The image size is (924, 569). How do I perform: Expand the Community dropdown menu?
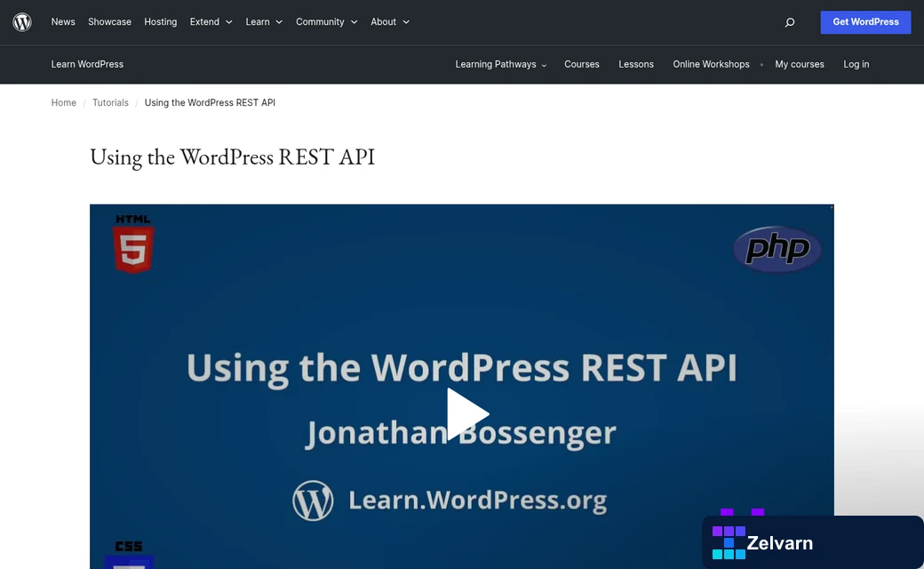326,22
